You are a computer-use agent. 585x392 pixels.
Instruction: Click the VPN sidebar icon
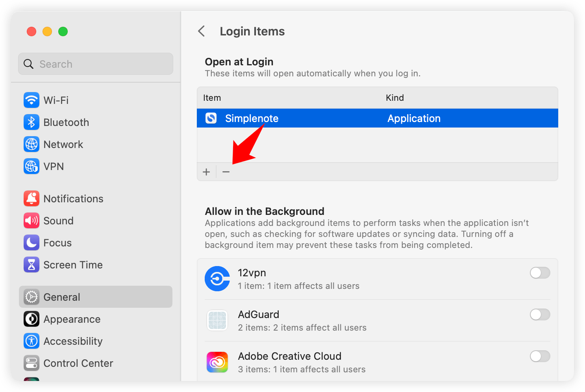click(31, 166)
